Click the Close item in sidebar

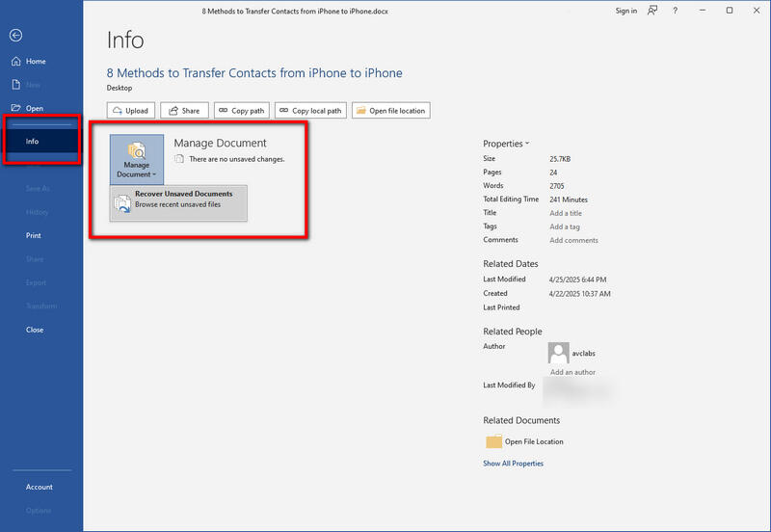coord(35,330)
